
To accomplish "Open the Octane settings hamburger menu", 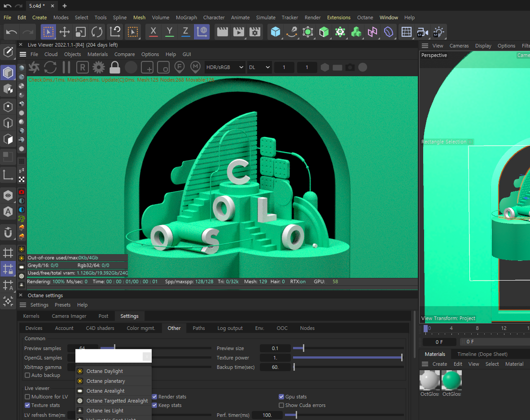I will click(x=22, y=305).
